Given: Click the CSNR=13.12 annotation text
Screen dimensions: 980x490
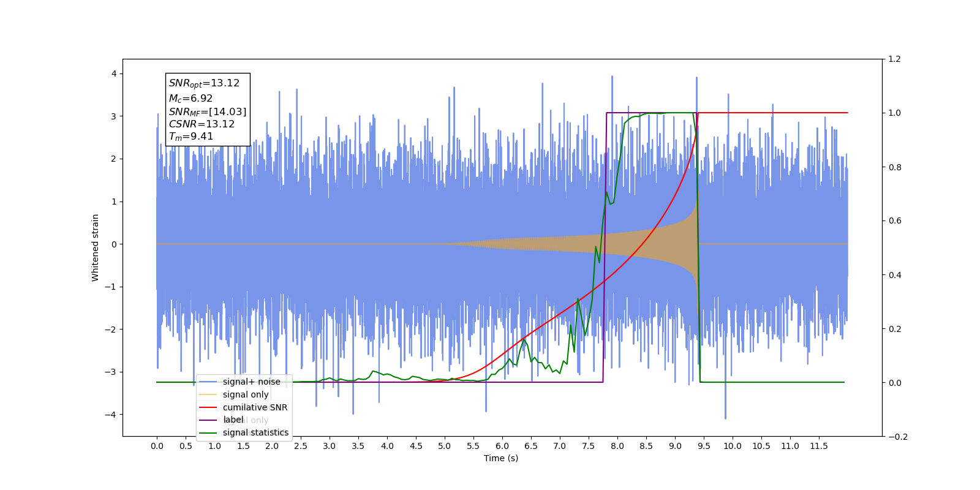Looking at the screenshot, I should pos(202,124).
